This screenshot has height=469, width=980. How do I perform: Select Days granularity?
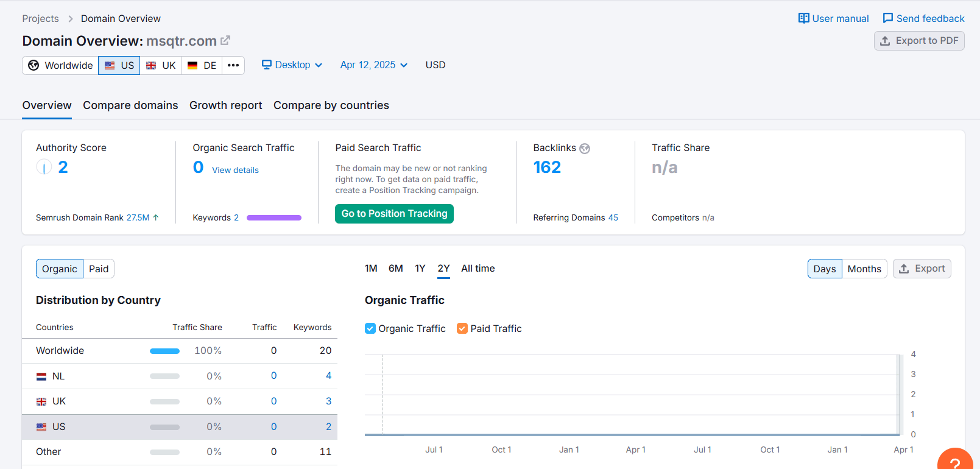coord(825,269)
